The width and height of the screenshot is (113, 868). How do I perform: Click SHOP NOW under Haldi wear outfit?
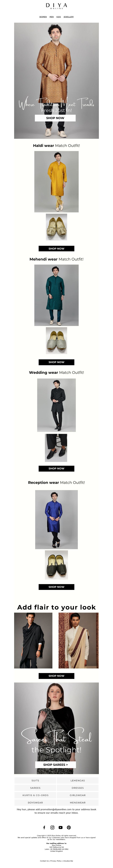(56, 249)
